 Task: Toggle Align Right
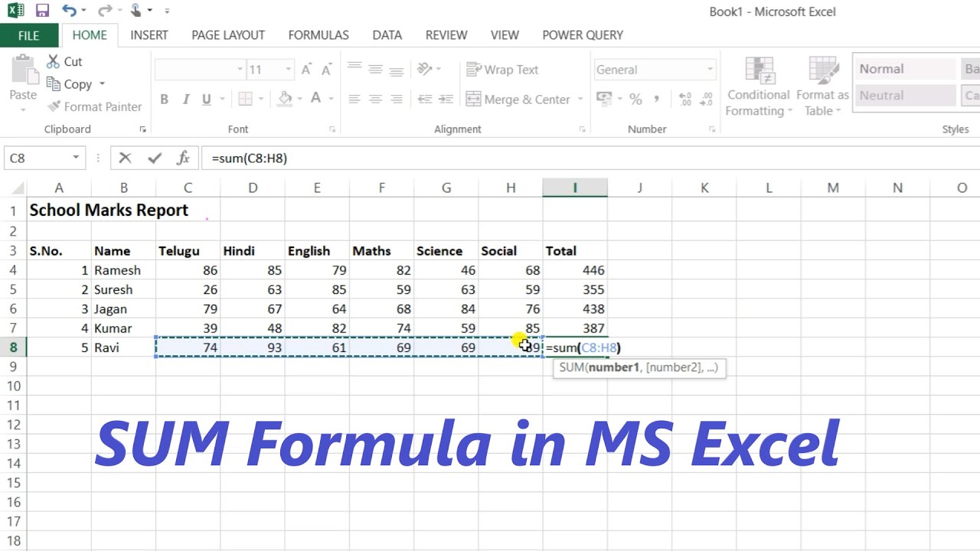pos(397,99)
